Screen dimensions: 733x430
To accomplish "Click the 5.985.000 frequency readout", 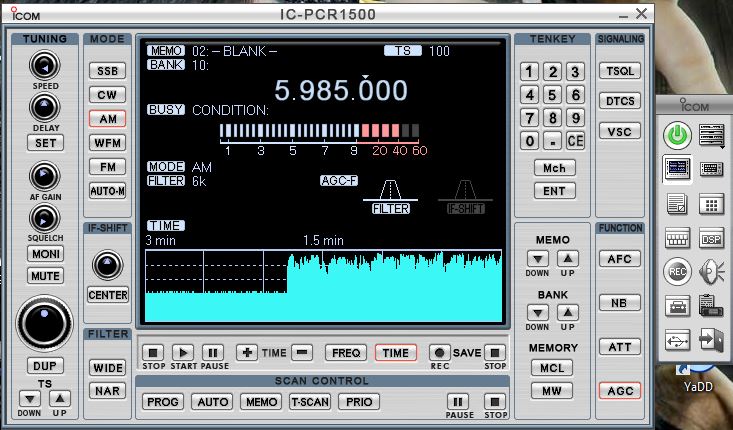I will tap(341, 91).
